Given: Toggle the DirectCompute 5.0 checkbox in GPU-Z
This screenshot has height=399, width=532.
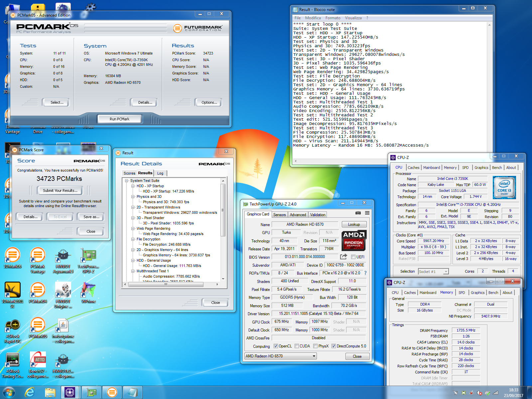Looking at the screenshot, I should (x=333, y=346).
